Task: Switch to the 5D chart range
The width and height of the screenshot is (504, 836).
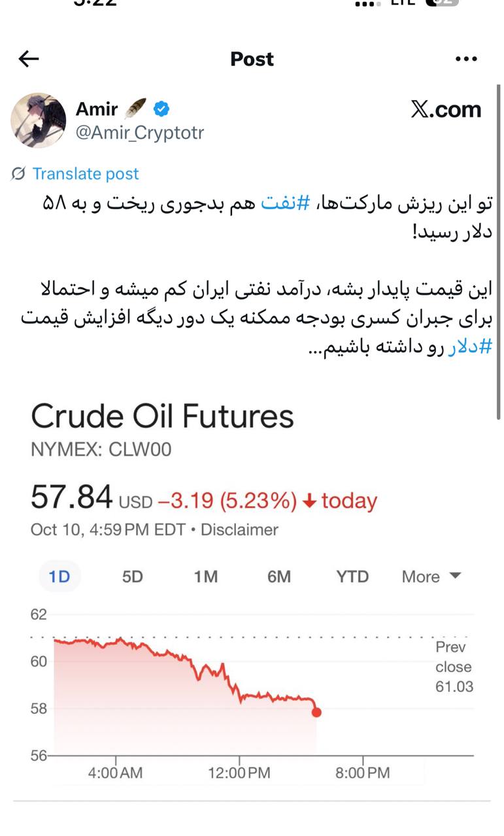Action: 133,577
